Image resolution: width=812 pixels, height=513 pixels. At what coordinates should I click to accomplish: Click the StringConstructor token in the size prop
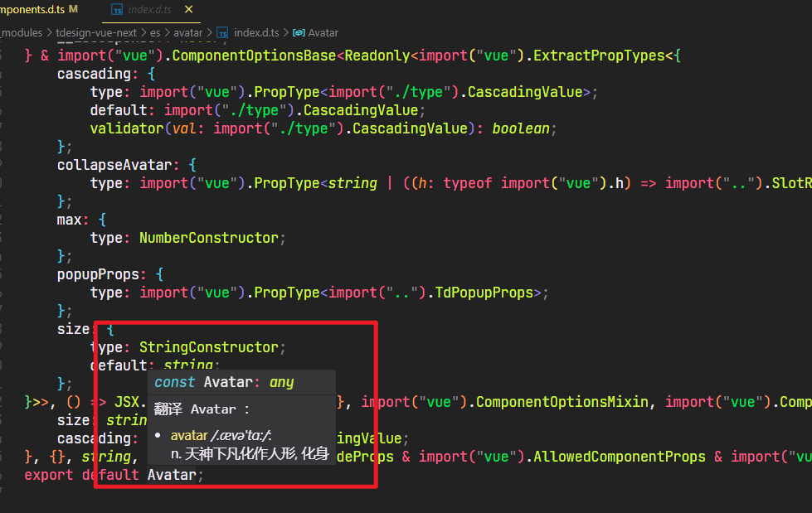[211, 346]
